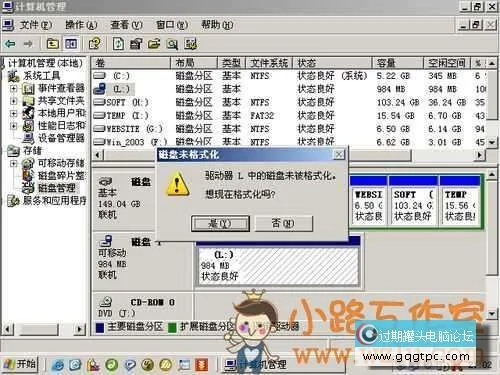Image resolution: width=500 pixels, height=375 pixels.
Task: Click the Forward arrow toolbar icon
Action: [28, 44]
